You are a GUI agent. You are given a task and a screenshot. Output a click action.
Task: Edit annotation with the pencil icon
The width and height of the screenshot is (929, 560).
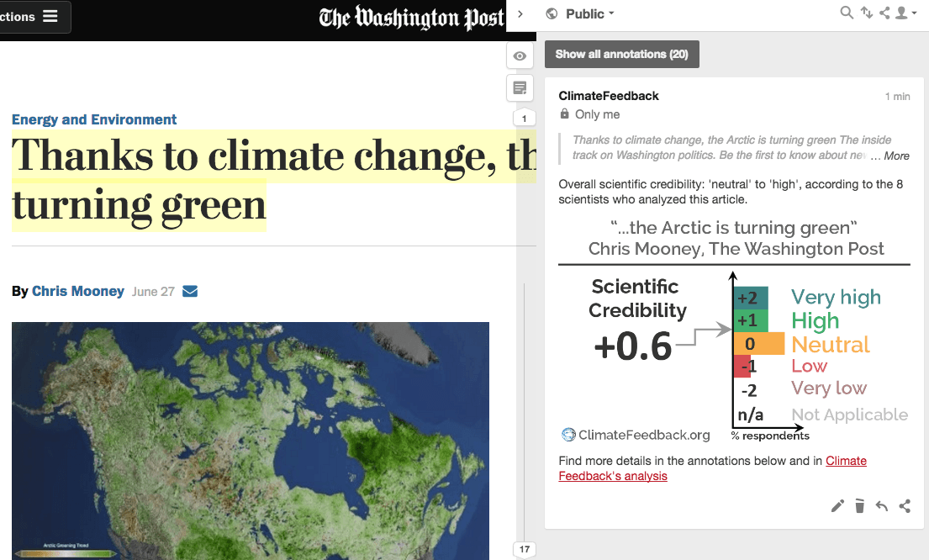(x=837, y=505)
